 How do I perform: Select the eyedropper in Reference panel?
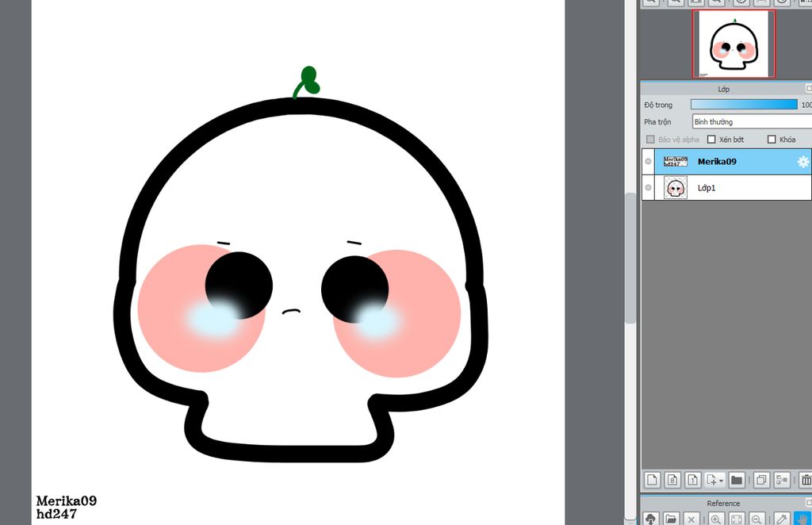[x=781, y=519]
